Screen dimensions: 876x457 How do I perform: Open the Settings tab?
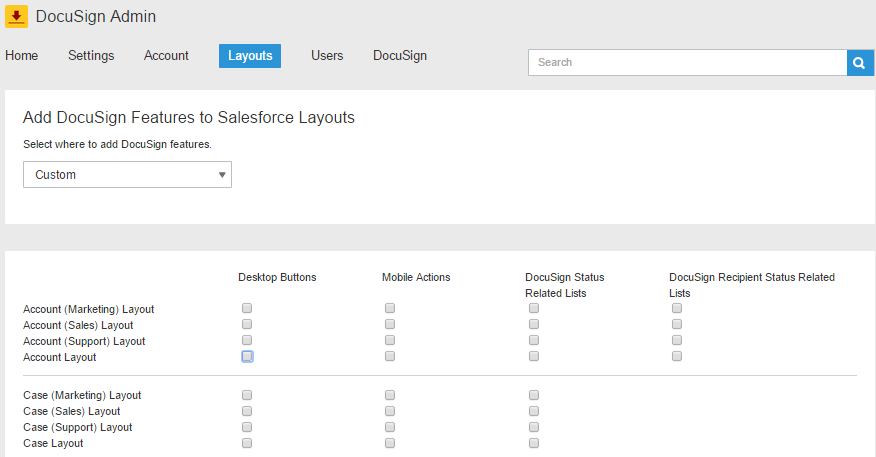point(91,56)
